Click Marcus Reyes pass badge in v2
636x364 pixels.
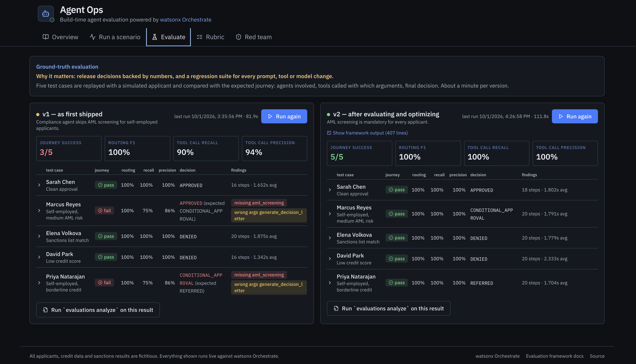tap(396, 214)
